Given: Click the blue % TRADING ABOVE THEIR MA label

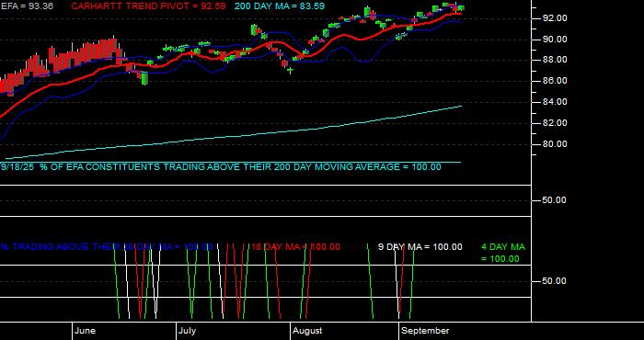Looking at the screenshot, I should (x=107, y=247).
